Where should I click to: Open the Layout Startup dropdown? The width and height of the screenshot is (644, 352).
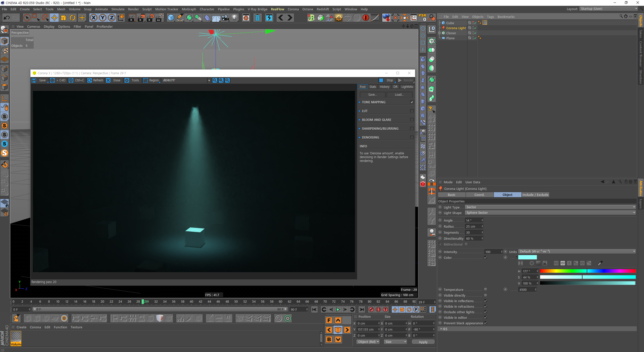click(x=608, y=9)
